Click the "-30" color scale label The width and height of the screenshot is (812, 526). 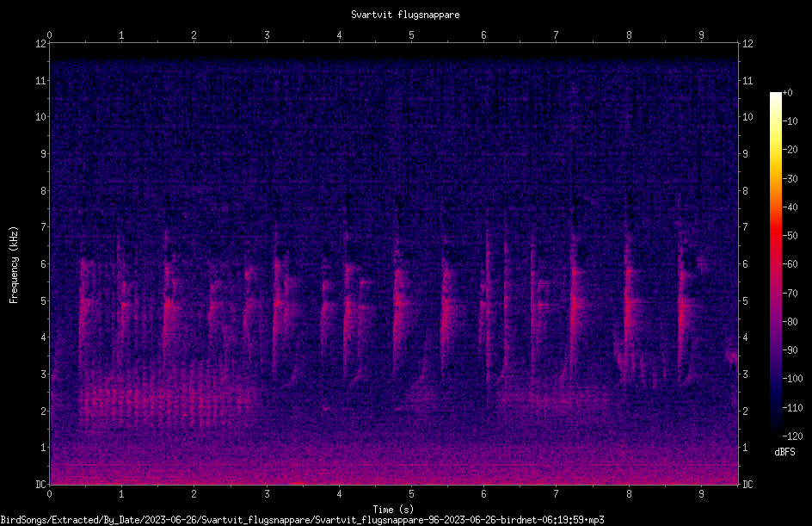(790, 179)
